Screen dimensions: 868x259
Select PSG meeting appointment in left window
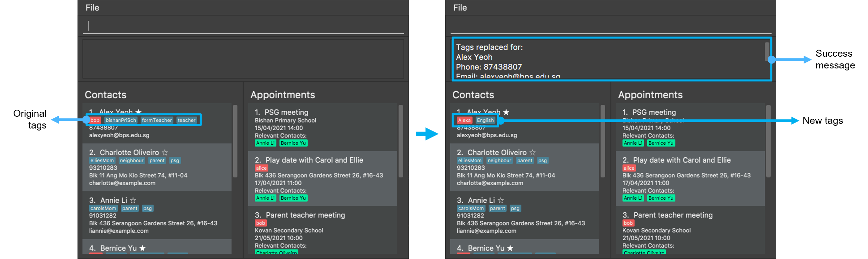click(322, 127)
